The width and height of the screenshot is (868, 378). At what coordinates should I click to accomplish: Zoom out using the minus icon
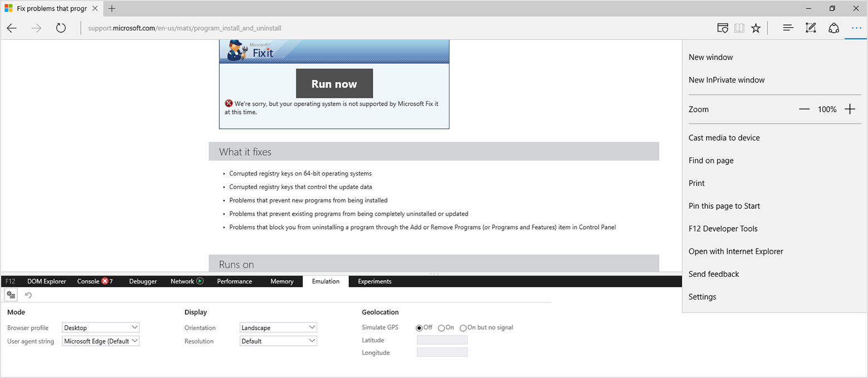click(x=804, y=110)
